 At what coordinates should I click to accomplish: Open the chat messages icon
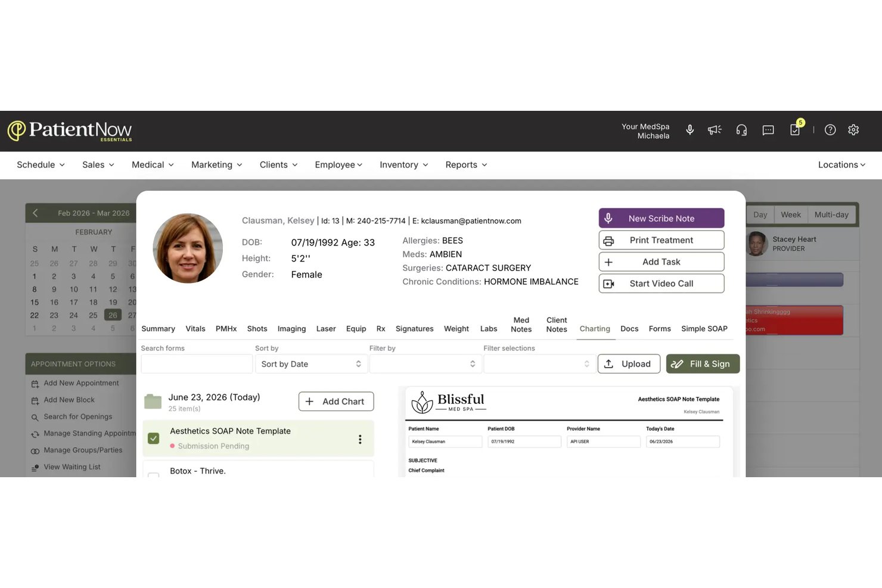click(x=768, y=130)
